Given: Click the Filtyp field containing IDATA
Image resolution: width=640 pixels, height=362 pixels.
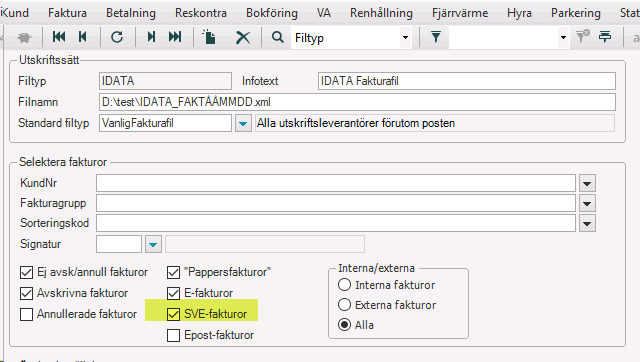Looking at the screenshot, I should [x=165, y=81].
